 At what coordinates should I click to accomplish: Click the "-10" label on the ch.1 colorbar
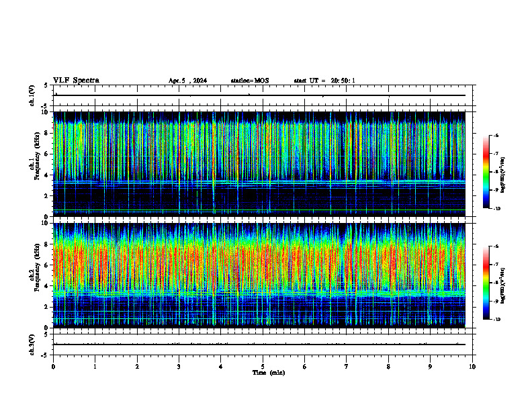496,209
